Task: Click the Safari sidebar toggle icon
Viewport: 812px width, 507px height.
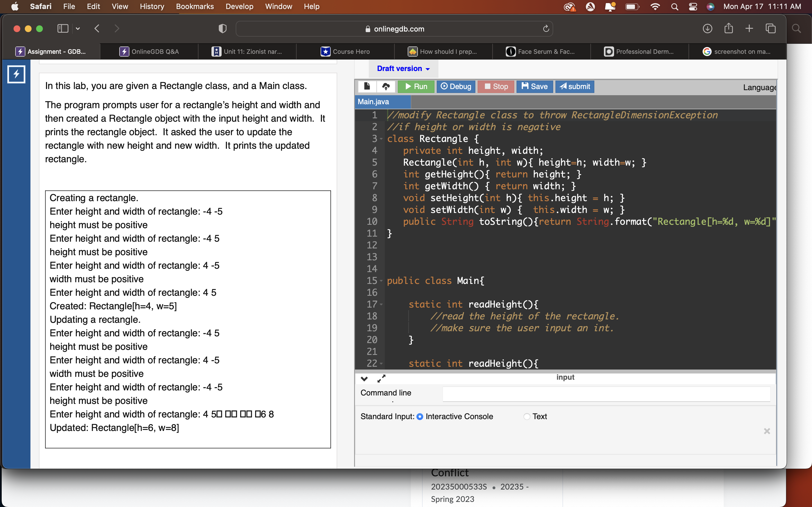Action: pyautogui.click(x=63, y=29)
